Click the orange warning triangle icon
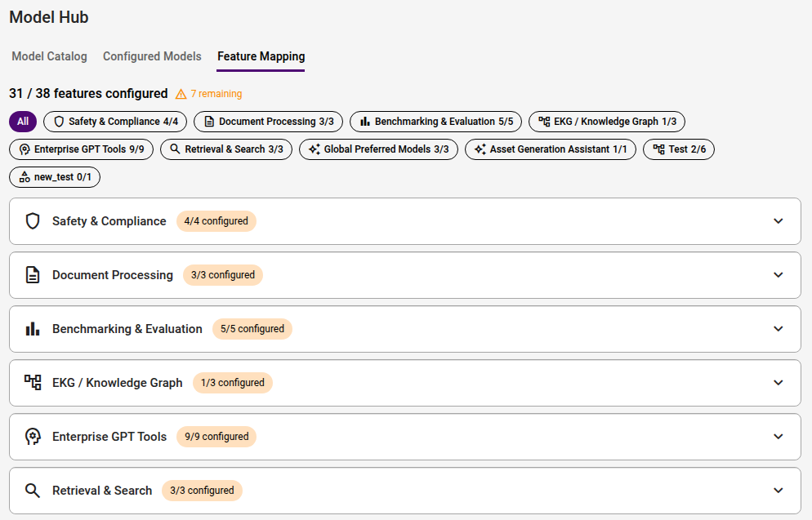This screenshot has width=812, height=520. click(x=181, y=94)
